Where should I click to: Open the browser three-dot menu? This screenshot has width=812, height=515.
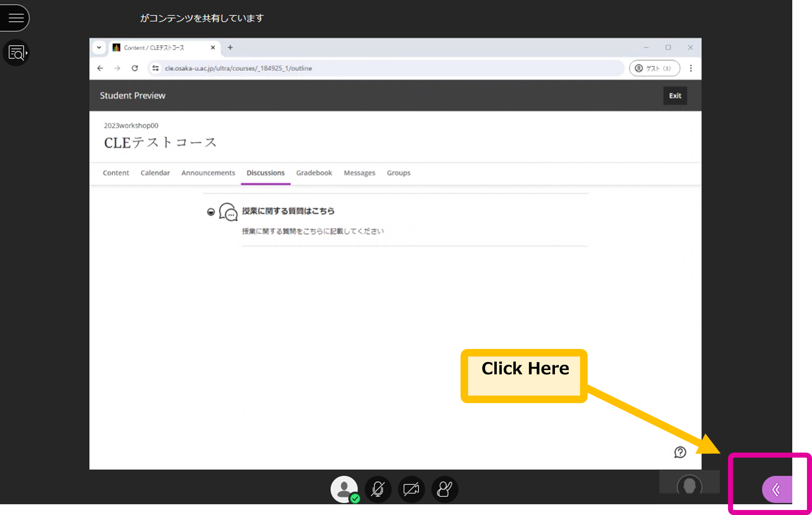pos(691,68)
